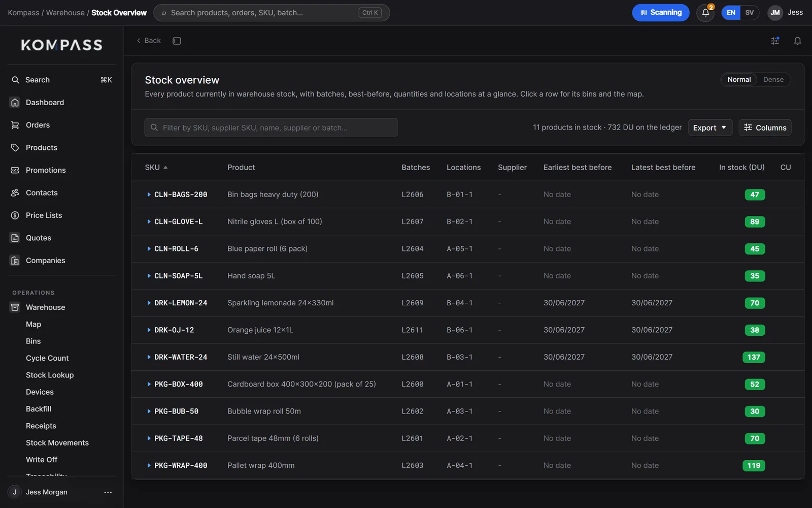812x508 pixels.
Task: Click the Kompass logo
Action: coord(62,45)
